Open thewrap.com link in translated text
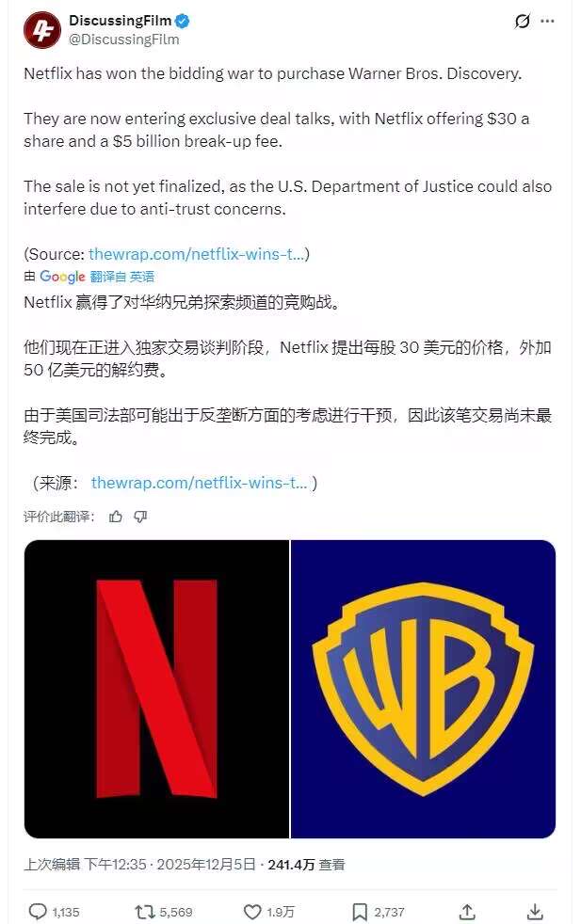This screenshot has width=581, height=924. [200, 483]
